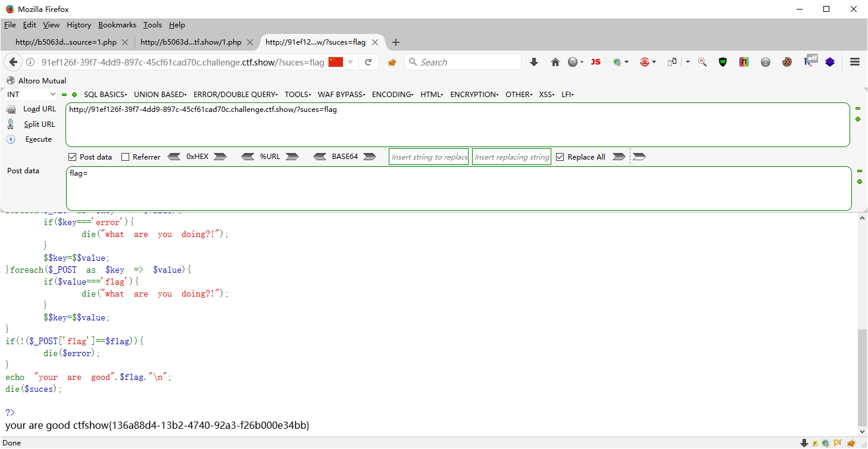This screenshot has height=449, width=868.
Task: Expand the ENCODING dropdown menu
Action: 393,95
